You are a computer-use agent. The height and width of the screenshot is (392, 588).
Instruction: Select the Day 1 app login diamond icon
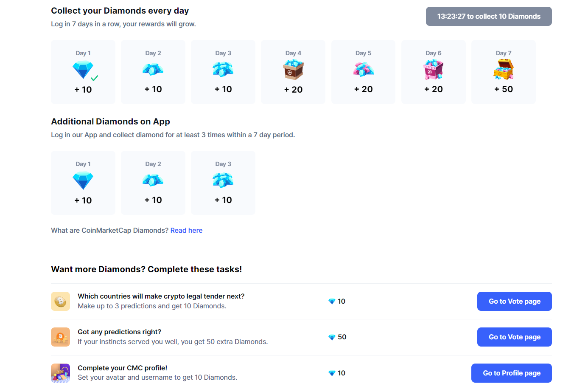coord(83,180)
